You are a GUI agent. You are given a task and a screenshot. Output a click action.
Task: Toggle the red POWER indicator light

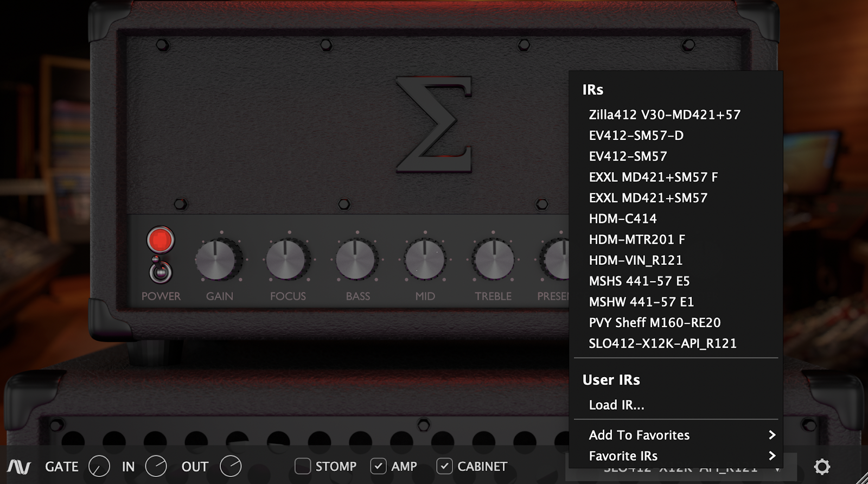pos(160,240)
